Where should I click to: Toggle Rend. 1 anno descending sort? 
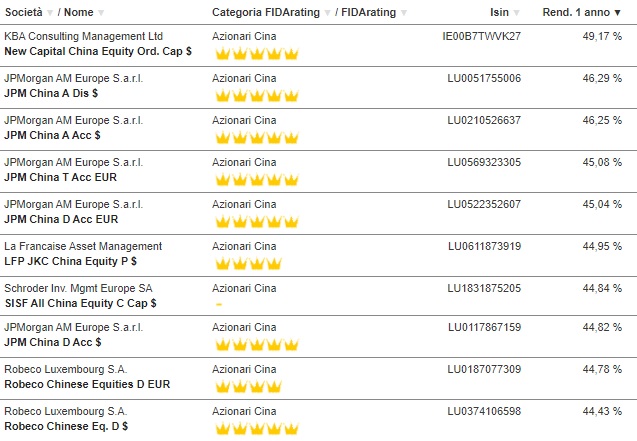point(617,13)
